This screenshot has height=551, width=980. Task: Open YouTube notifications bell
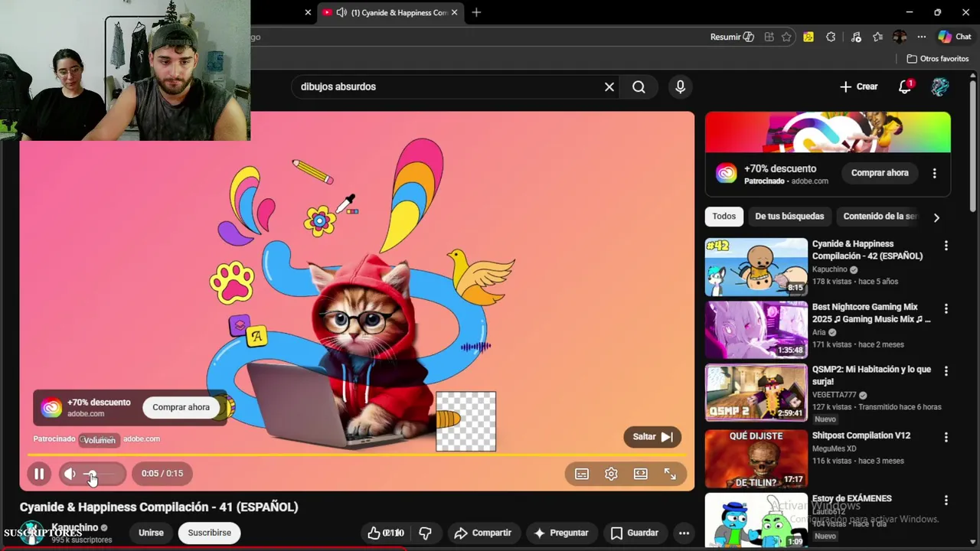[x=905, y=86]
